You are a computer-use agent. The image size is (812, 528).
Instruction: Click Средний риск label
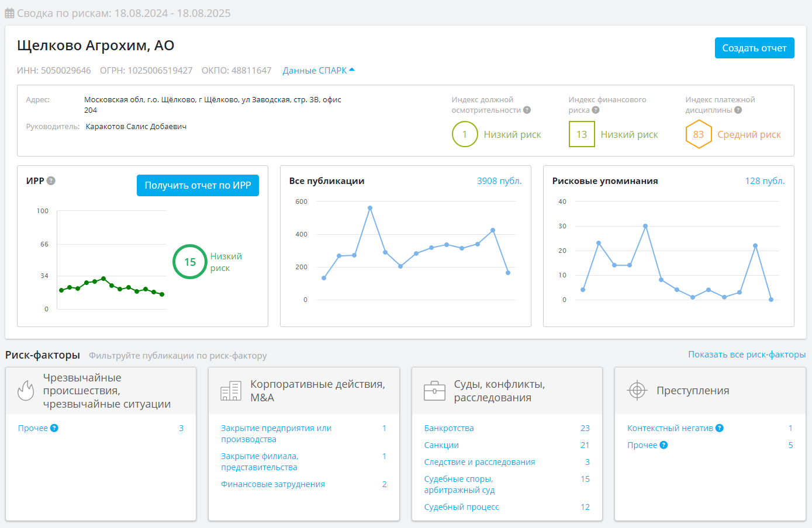point(749,134)
